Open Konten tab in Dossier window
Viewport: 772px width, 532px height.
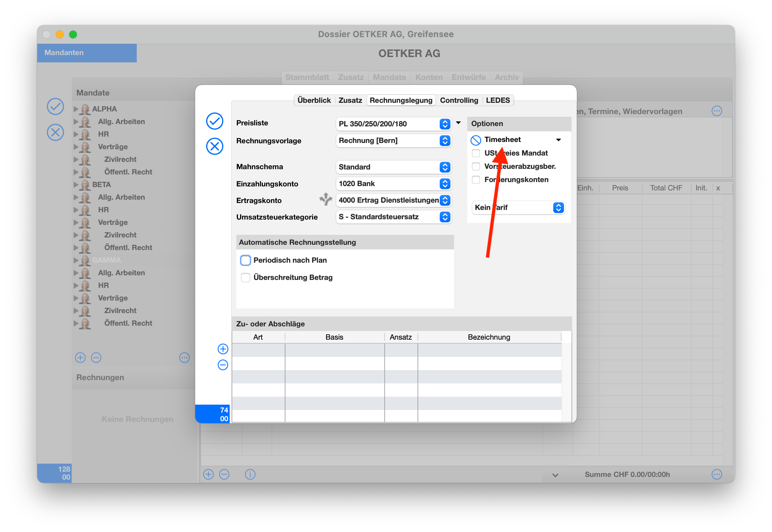(x=429, y=77)
